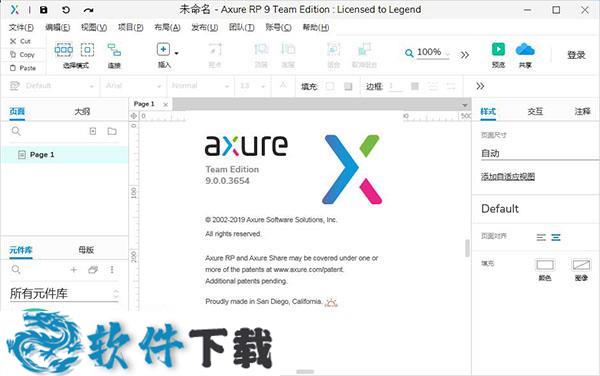Click the Add Page icon
The width and height of the screenshot is (600, 376).
[93, 131]
